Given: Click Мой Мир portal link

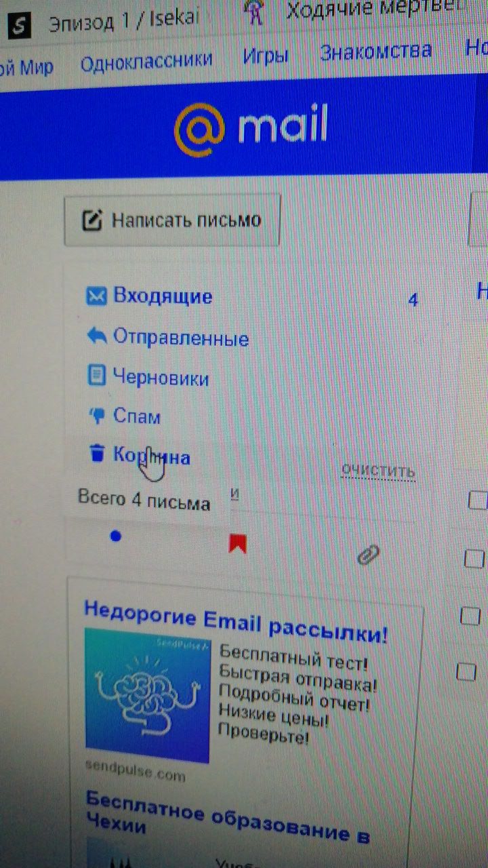Looking at the screenshot, I should pyautogui.click(x=26, y=66).
